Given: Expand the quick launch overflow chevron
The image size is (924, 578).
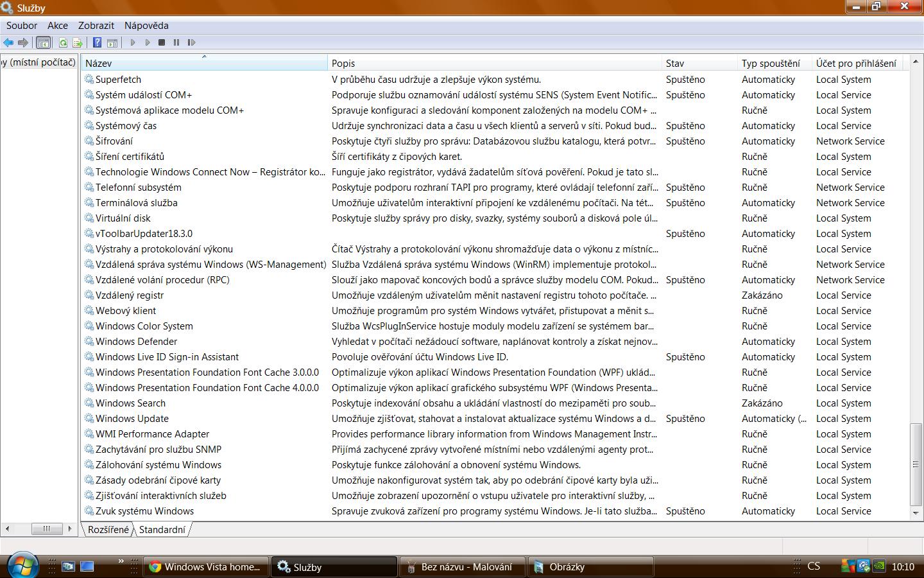Looking at the screenshot, I should pyautogui.click(x=121, y=561).
